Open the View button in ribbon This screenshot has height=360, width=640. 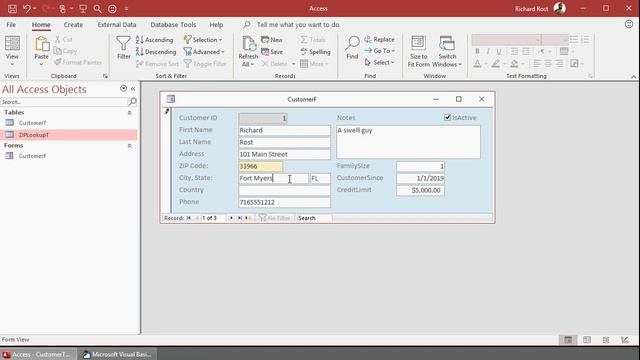12,51
